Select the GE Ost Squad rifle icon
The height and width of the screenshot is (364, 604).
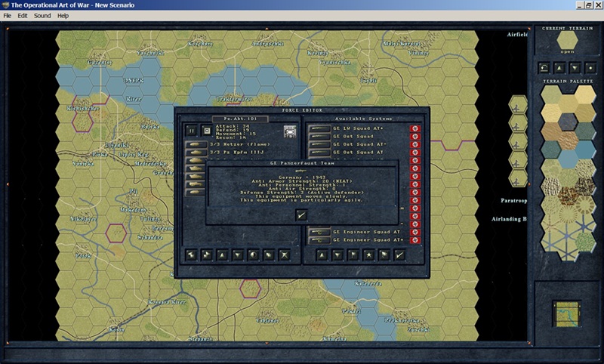[319, 137]
